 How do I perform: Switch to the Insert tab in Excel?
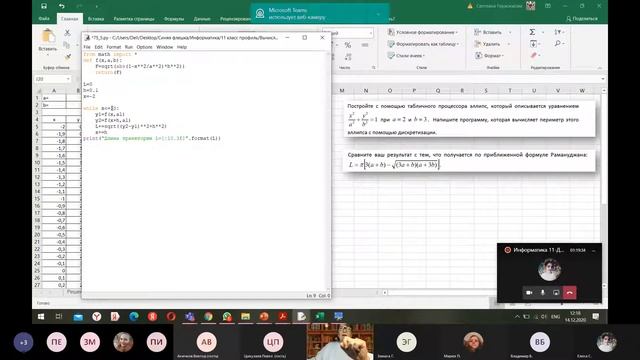96,19
